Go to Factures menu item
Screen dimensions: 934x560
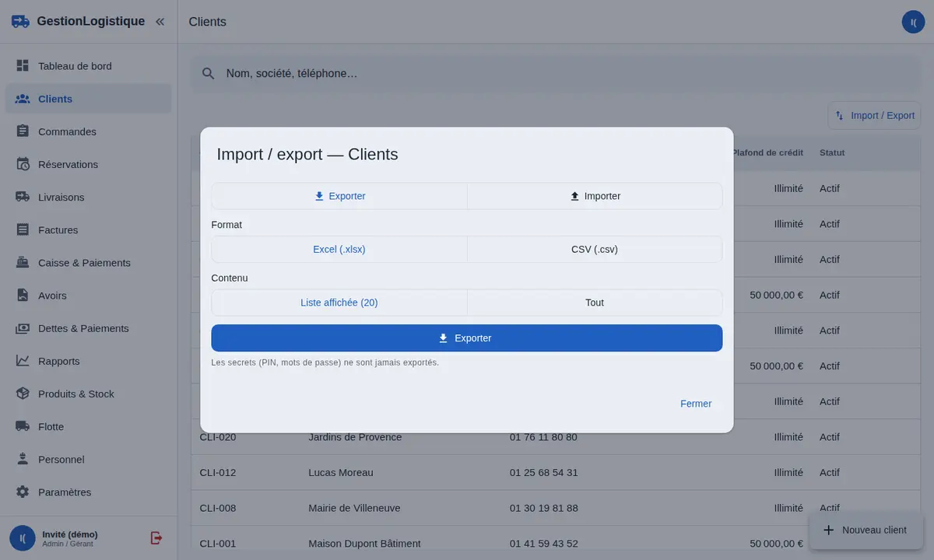(89, 229)
